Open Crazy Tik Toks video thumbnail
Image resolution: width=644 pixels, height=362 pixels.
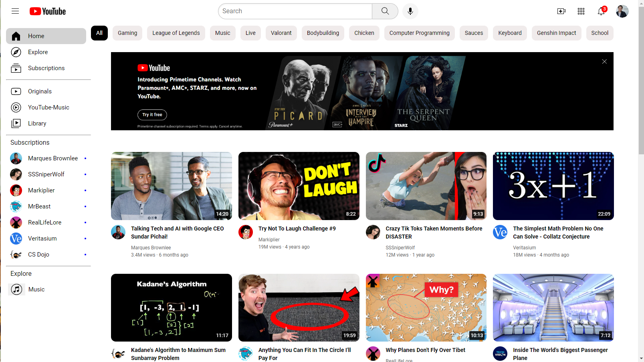(x=426, y=186)
